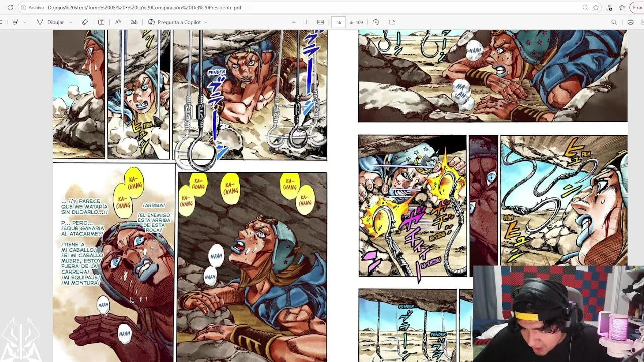The image size is (644, 362).
Task: Expand highlighter color options arrow
Action: (x=24, y=22)
